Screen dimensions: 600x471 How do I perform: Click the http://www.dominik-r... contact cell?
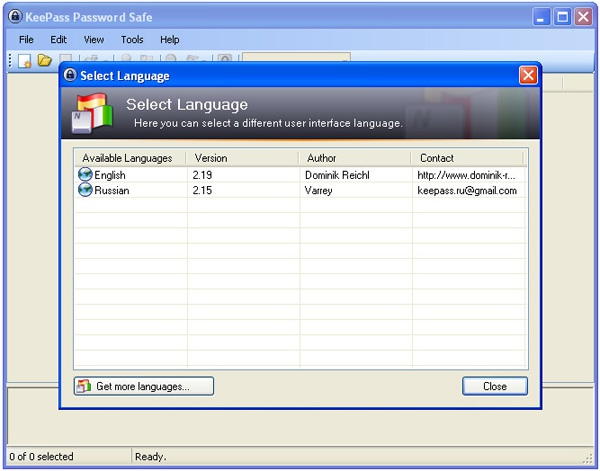pos(466,175)
